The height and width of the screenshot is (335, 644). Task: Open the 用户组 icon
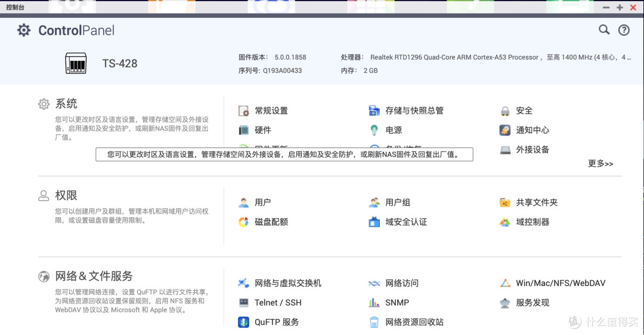point(374,202)
